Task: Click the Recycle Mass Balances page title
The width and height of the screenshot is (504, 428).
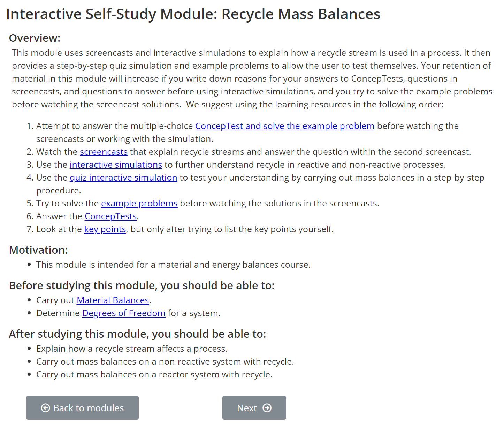Action: 193,14
